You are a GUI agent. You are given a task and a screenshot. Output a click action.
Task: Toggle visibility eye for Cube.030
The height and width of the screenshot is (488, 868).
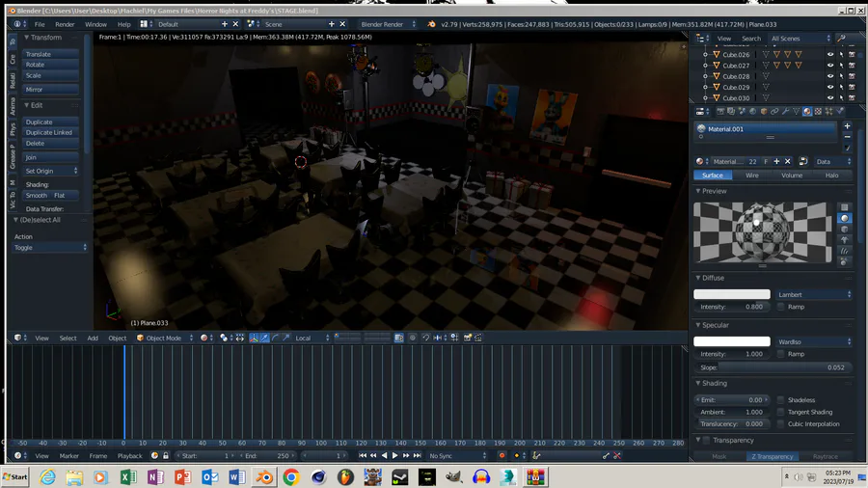(829, 98)
